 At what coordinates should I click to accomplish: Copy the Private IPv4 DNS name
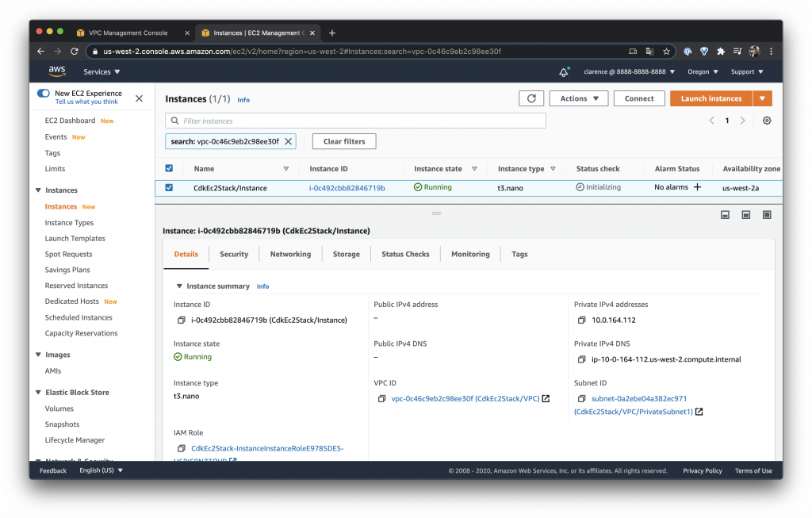coord(581,359)
